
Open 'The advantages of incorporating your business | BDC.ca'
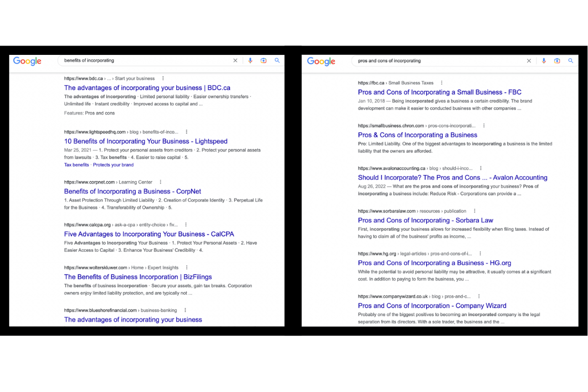147,88
